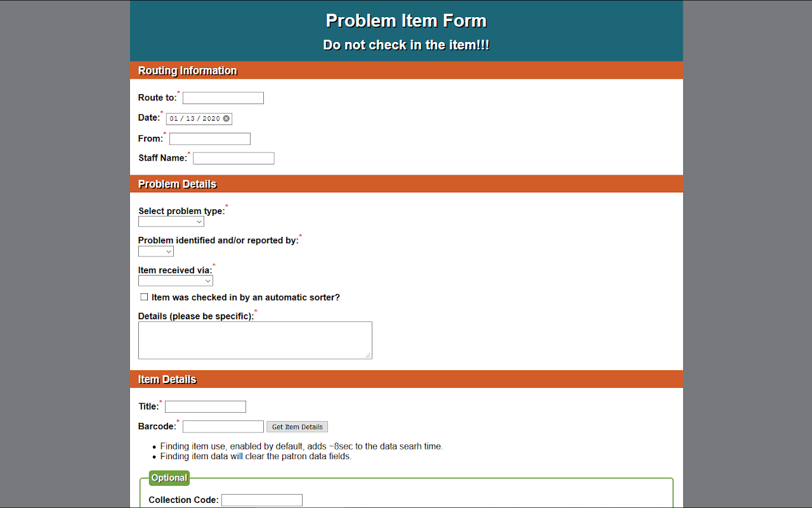The height and width of the screenshot is (508, 812).
Task: Select the Collection Code field
Action: (262, 500)
